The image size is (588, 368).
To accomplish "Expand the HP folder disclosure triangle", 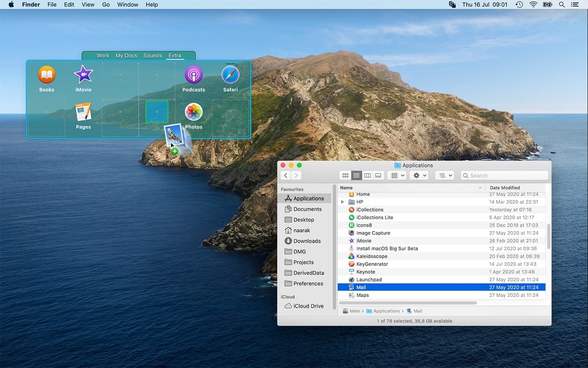I will [x=342, y=201].
